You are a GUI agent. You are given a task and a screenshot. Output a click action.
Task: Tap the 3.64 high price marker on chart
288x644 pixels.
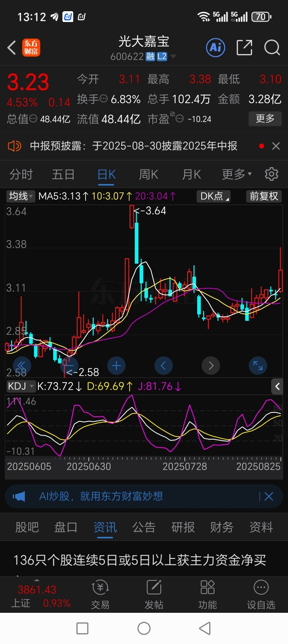coord(150,210)
